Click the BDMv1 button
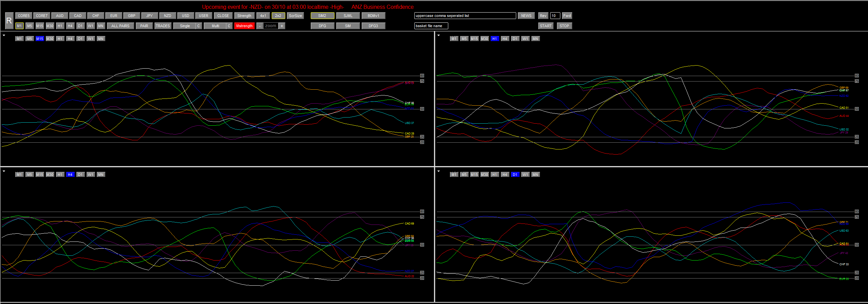 (x=374, y=16)
